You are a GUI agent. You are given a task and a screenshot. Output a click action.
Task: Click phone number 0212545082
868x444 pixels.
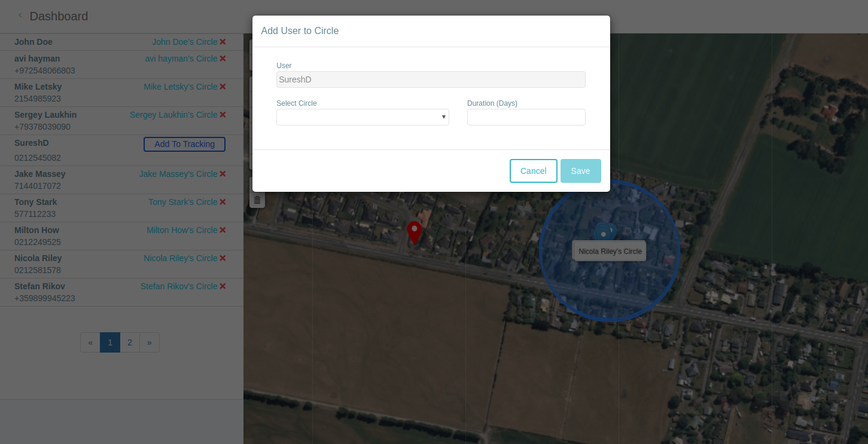point(38,158)
